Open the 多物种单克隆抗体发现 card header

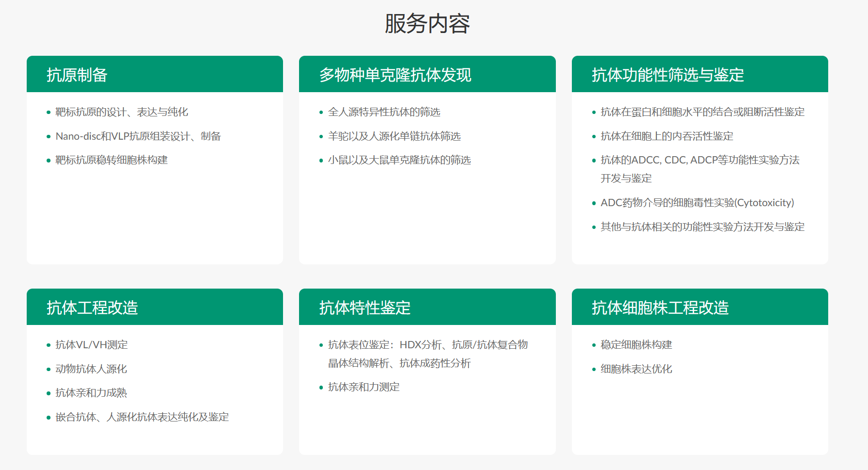[x=395, y=75]
